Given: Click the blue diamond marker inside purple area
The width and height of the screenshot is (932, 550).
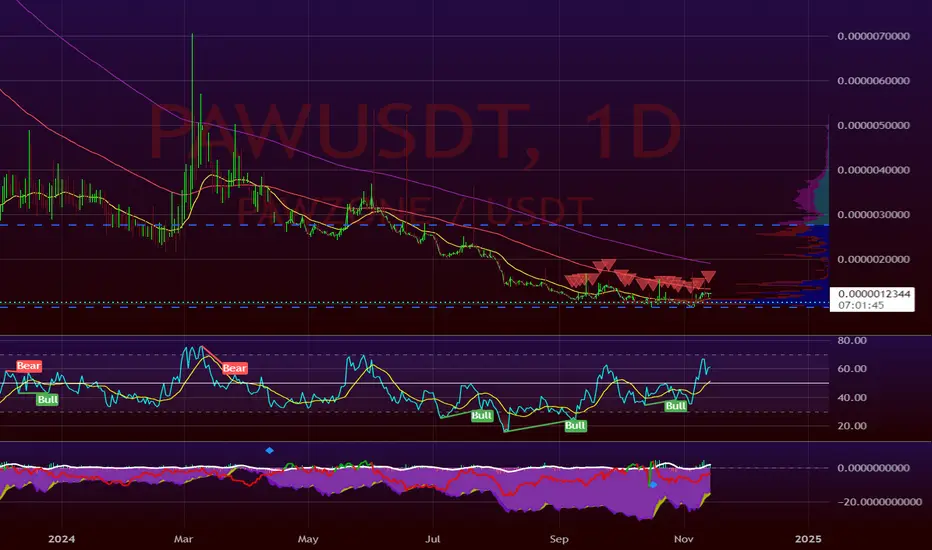Looking at the screenshot, I should (x=653, y=485).
